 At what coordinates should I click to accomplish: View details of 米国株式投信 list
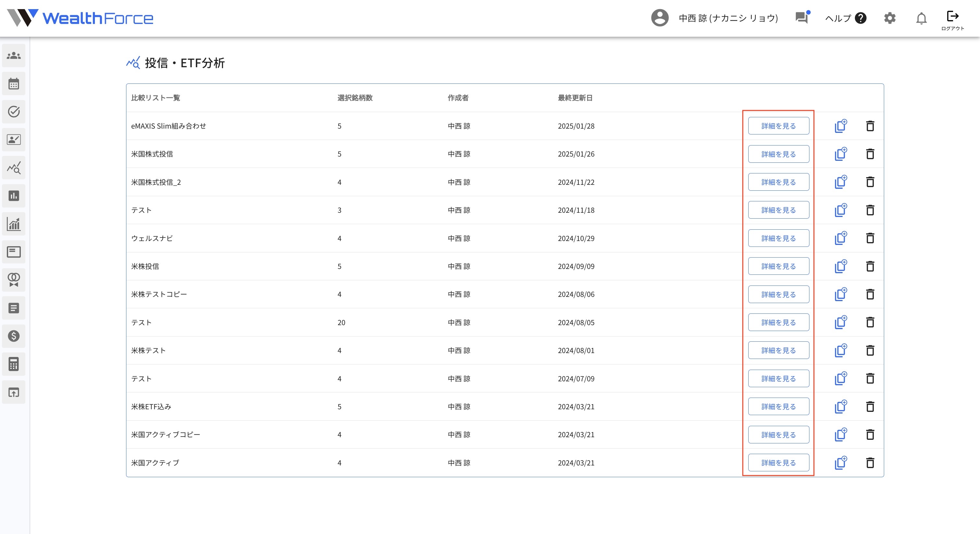(x=778, y=154)
